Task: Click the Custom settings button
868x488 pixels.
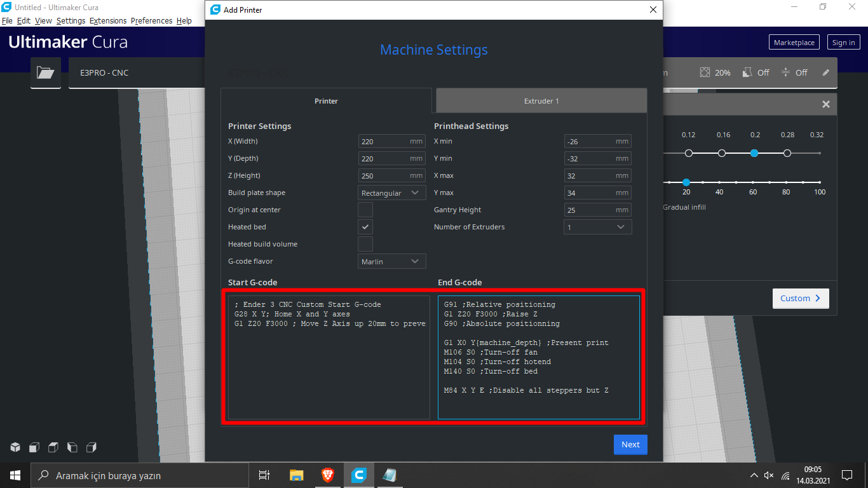Action: point(801,298)
